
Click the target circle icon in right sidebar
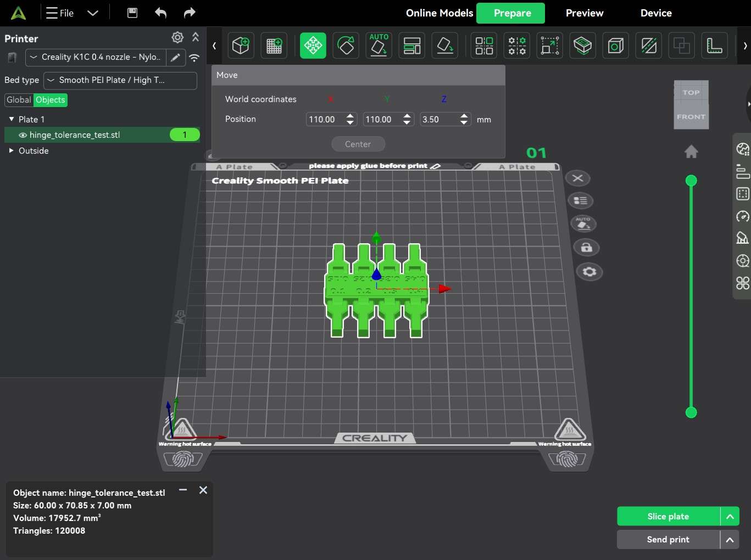[743, 261]
